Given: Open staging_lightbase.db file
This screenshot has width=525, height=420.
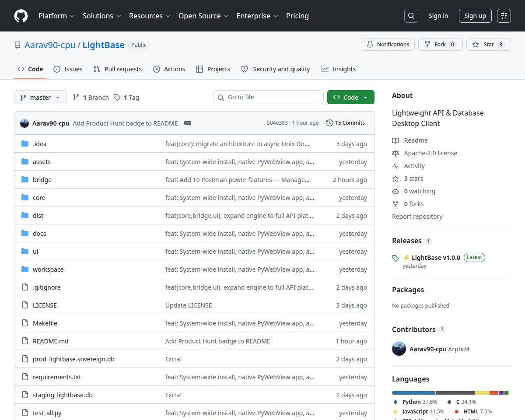Looking at the screenshot, I should pyautogui.click(x=63, y=395).
